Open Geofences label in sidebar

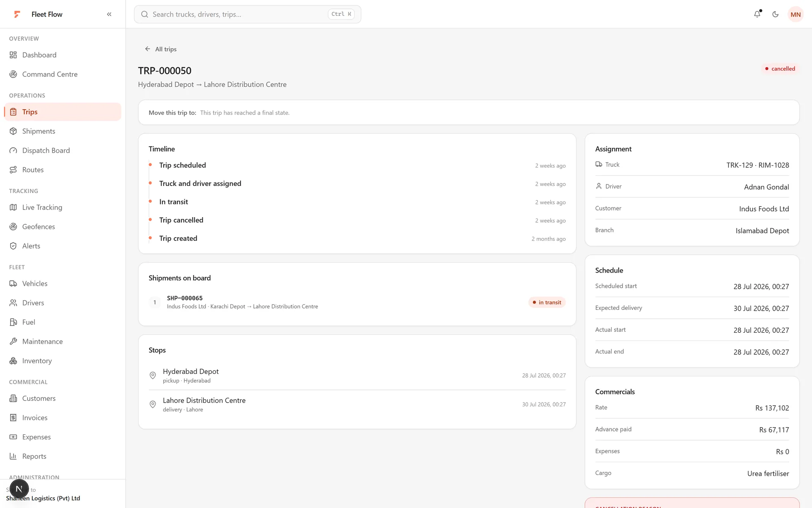point(38,227)
